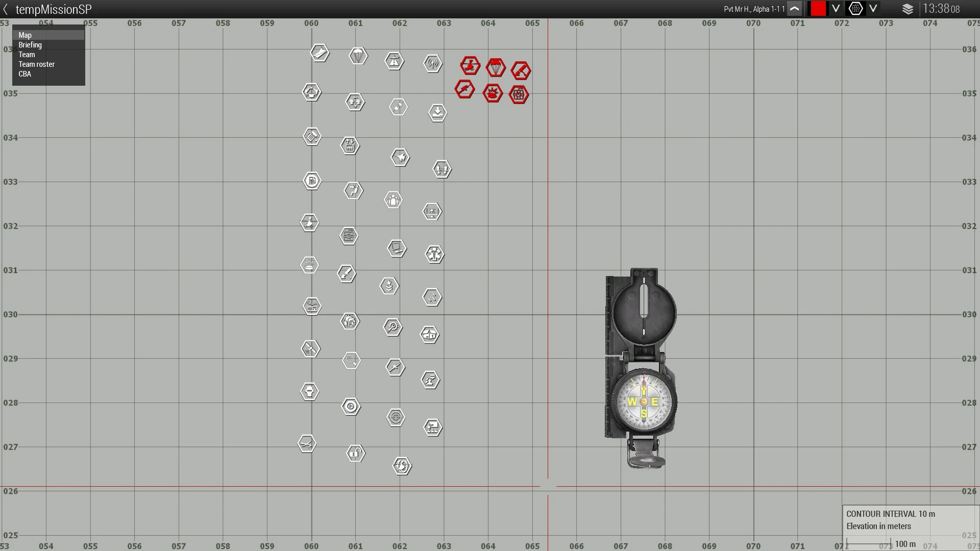980x551 pixels.
Task: Click the red parachute marker
Action: [x=496, y=67]
